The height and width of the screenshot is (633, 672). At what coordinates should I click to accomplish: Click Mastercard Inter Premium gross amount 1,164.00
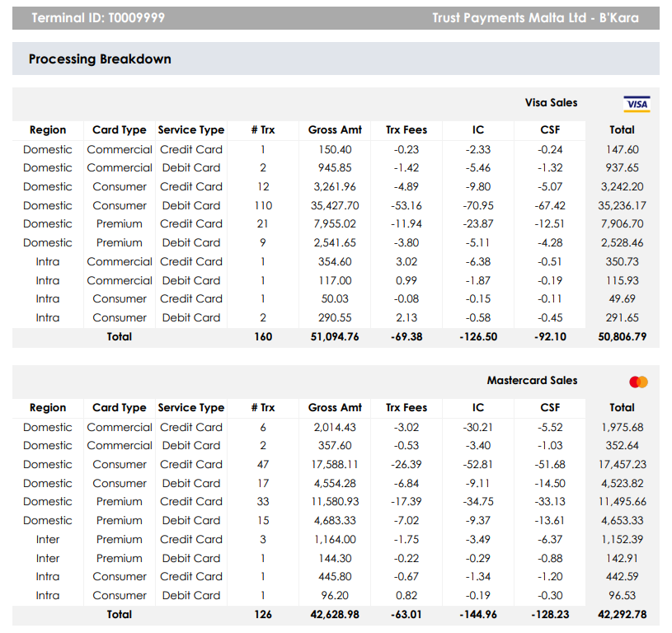(x=335, y=540)
